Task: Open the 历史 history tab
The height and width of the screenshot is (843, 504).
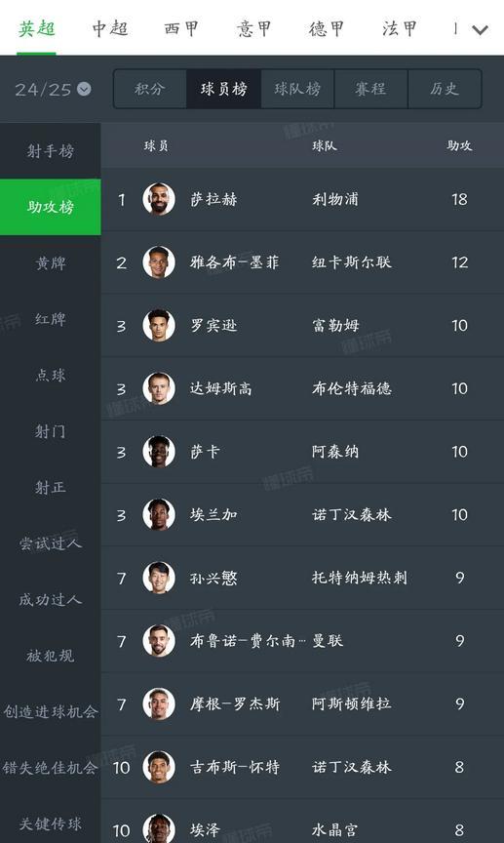Action: (445, 89)
